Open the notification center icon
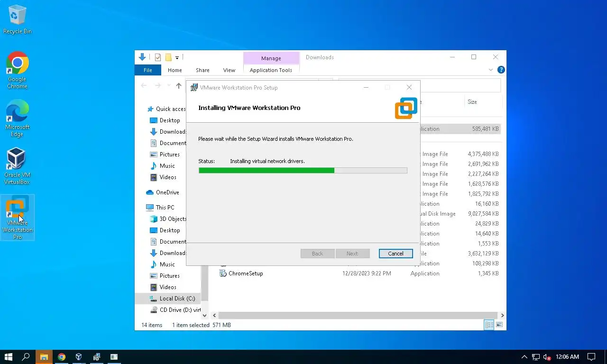The height and width of the screenshot is (364, 607). pos(591,357)
